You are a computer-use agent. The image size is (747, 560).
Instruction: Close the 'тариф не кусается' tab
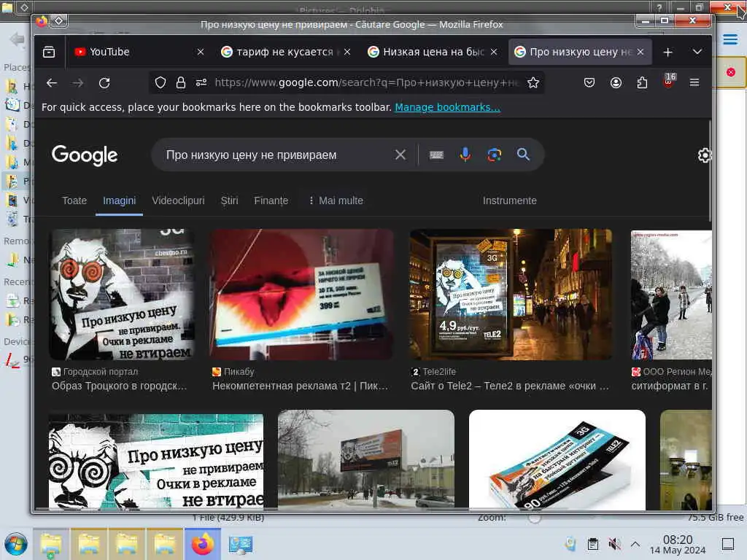(347, 52)
